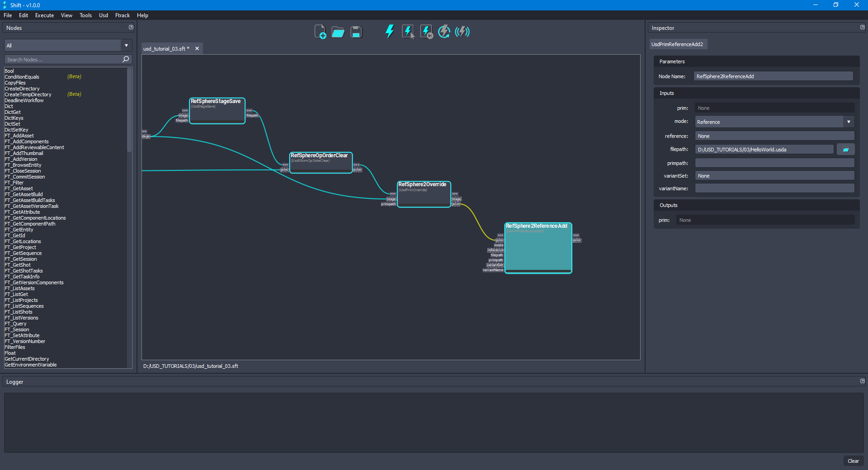
Task: Select the usd_tutorial_03.sft tab
Action: [166, 48]
